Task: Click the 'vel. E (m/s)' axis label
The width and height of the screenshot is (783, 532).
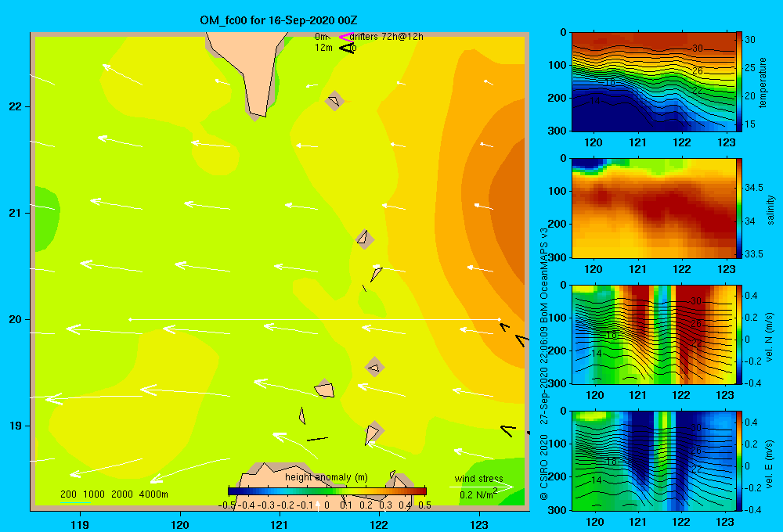Action: [769, 463]
